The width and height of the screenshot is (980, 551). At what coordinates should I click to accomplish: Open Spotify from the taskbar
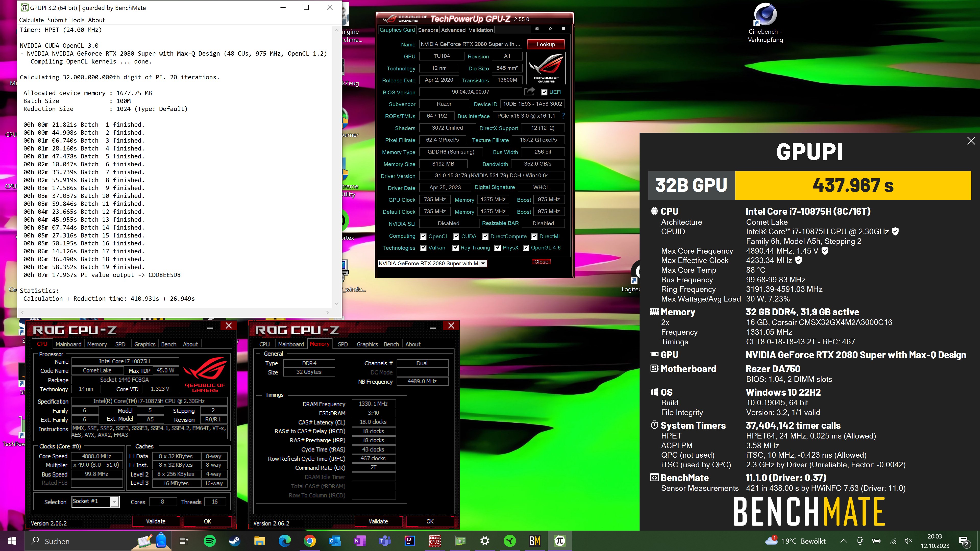tap(210, 541)
